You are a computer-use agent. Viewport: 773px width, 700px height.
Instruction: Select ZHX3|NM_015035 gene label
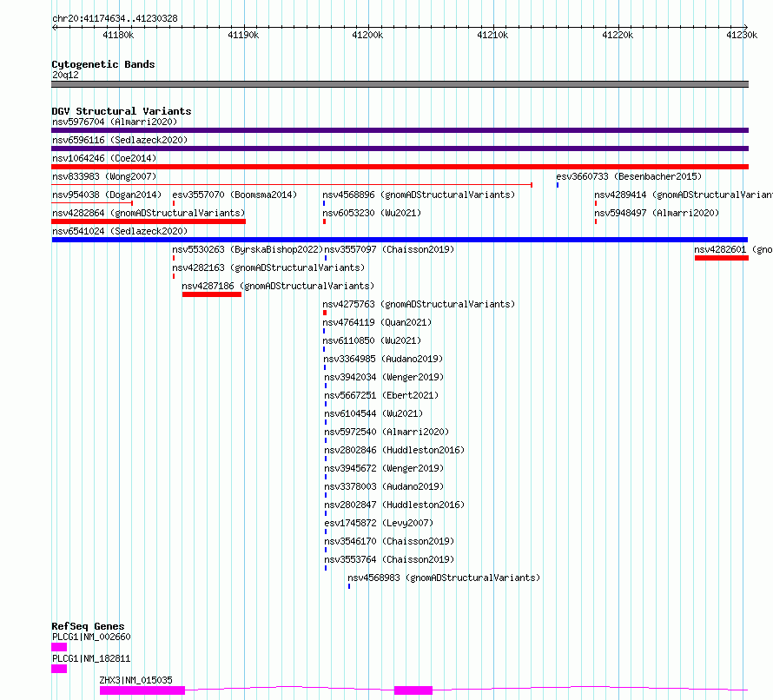pos(136,680)
